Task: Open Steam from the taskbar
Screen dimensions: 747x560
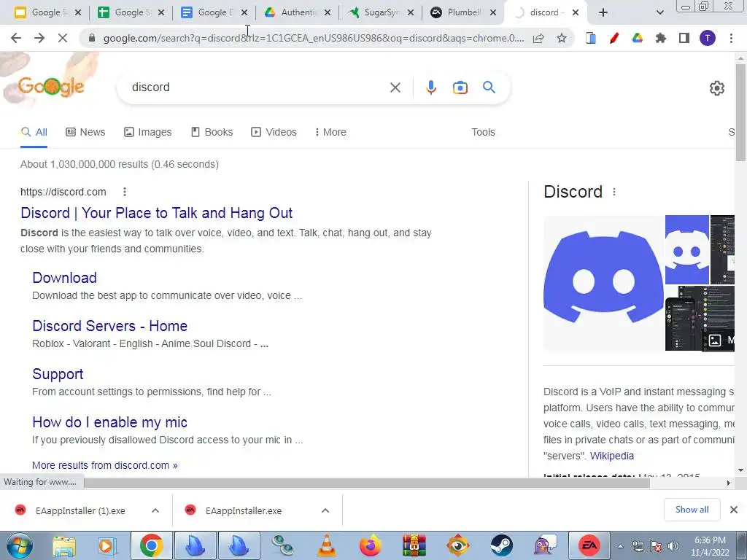Action: (x=502, y=546)
